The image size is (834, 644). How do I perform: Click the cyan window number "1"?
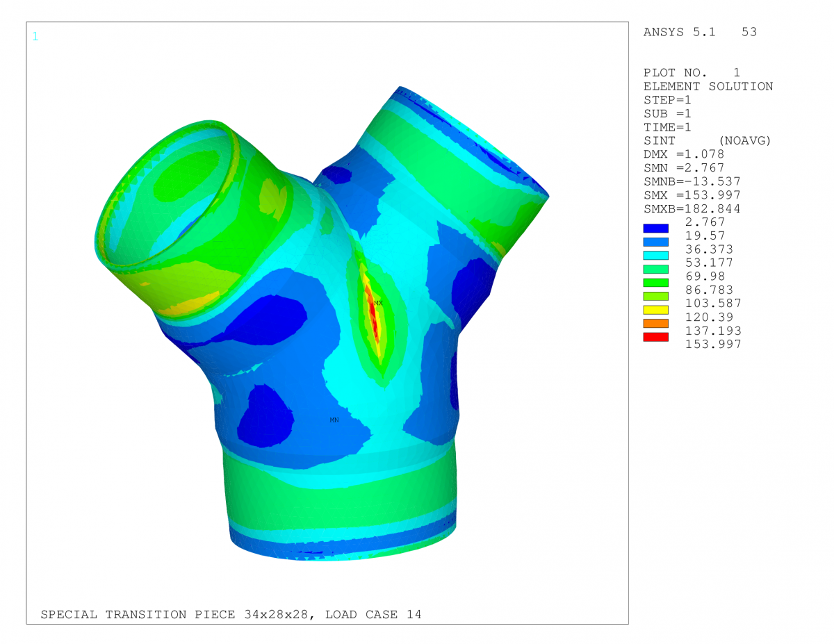point(35,36)
